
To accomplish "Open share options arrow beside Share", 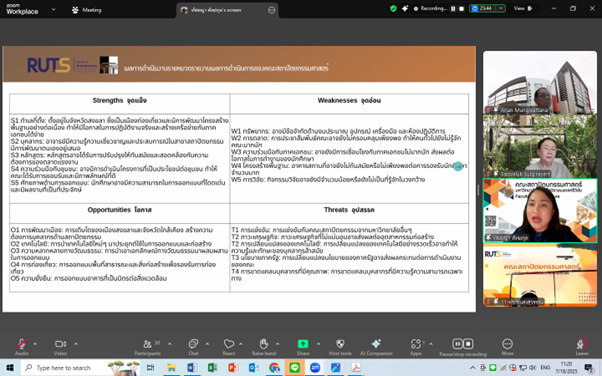I will pyautogui.click(x=318, y=344).
